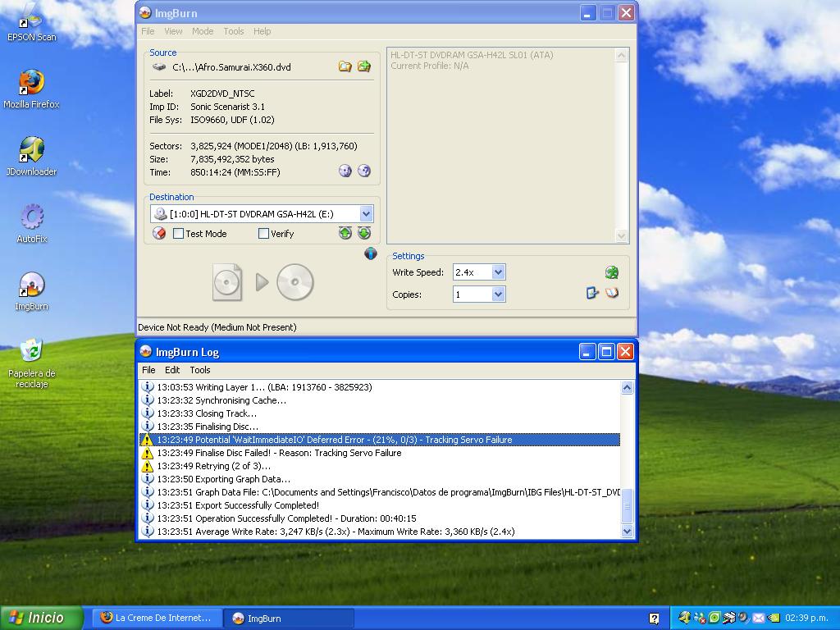Screen dimensions: 840x630
Task: Click the log scrollbar up arrow
Action: 627,387
